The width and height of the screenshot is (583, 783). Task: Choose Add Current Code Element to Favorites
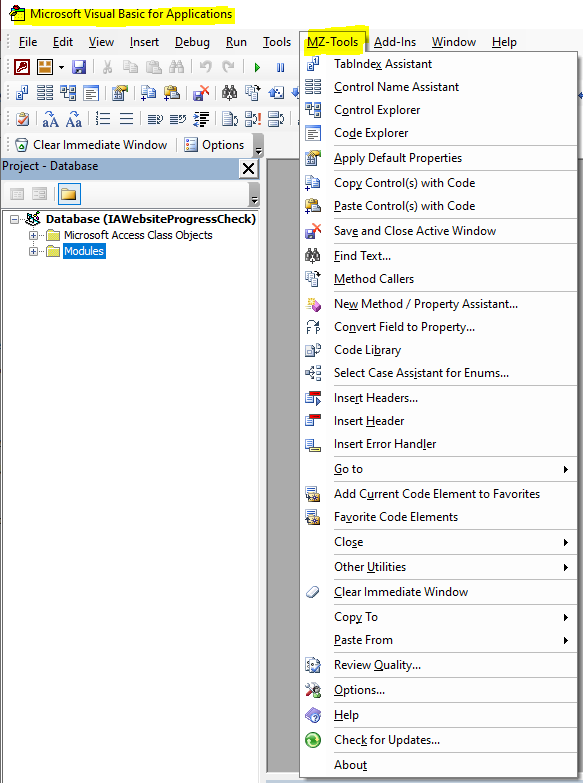(439, 494)
